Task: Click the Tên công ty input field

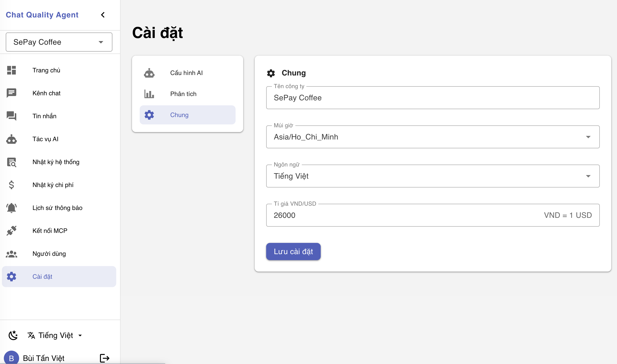Action: (x=433, y=98)
